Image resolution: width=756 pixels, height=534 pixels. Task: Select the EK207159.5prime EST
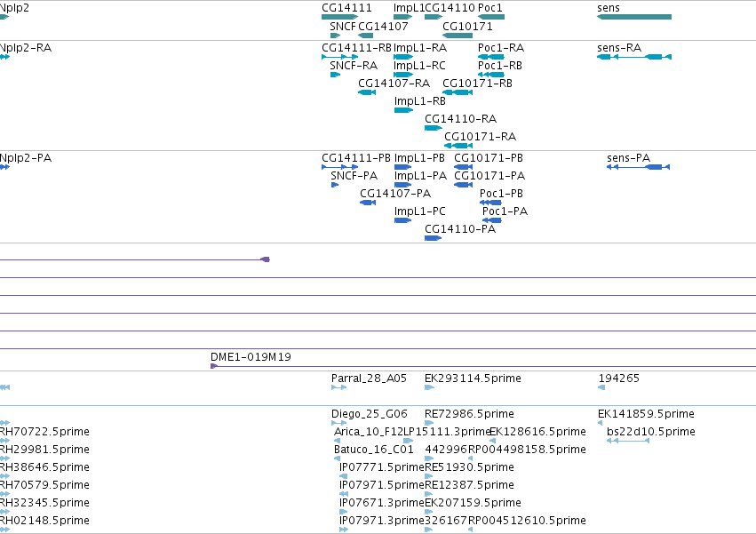click(429, 512)
